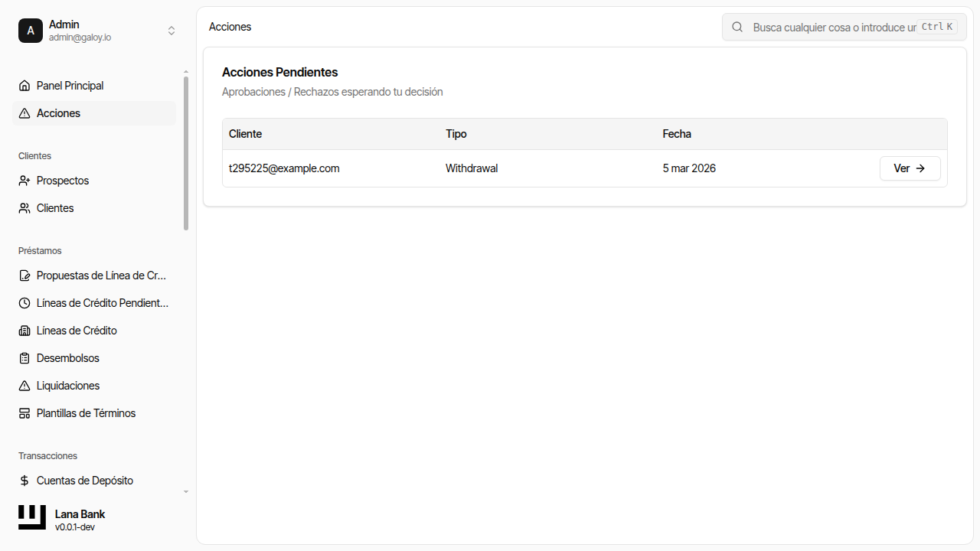Screen dimensions: 980x551
Task: Click the Admin avatar badge
Action: (31, 31)
